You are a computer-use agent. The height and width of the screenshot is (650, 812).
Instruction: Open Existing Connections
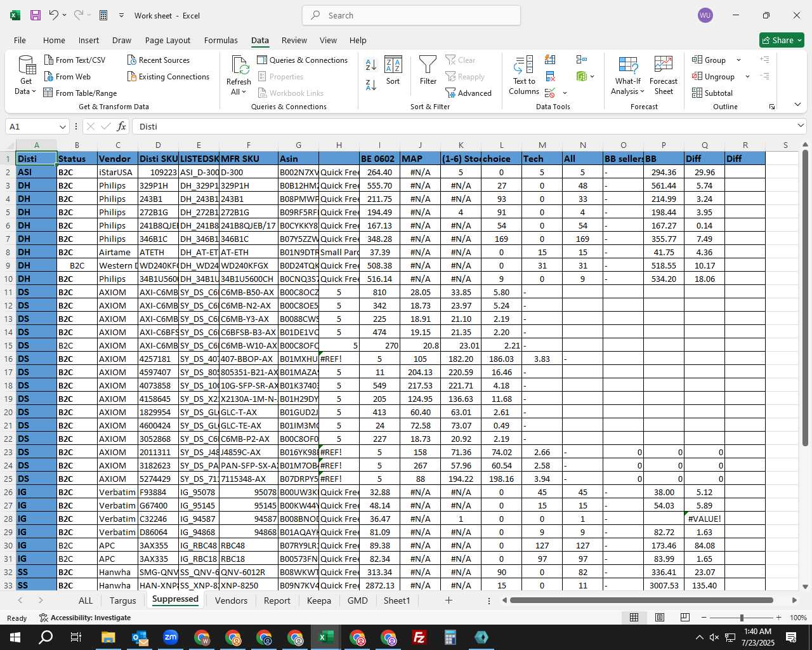168,76
